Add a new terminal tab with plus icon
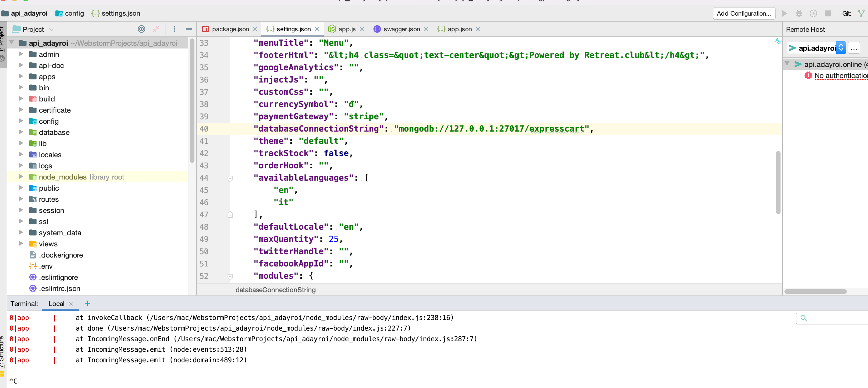868x388 pixels. point(87,303)
